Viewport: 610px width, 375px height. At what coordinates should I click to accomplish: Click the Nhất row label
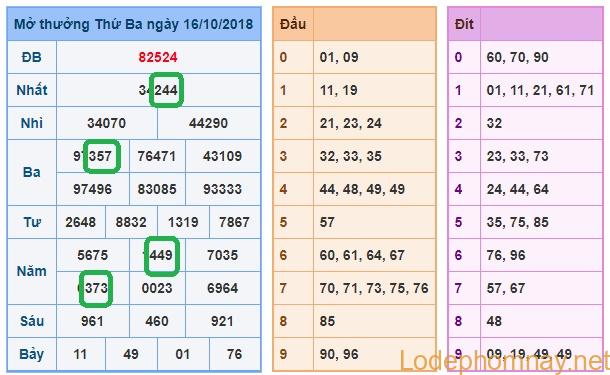tap(32, 90)
